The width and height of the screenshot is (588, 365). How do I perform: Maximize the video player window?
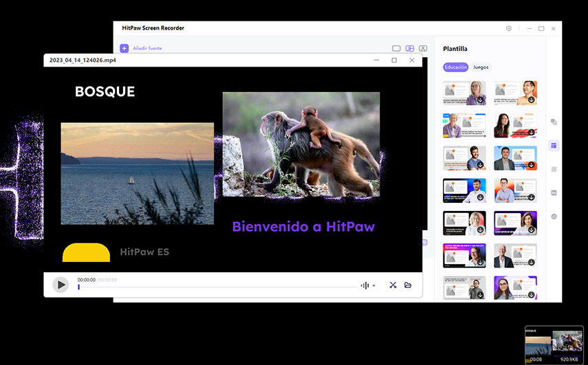394,60
